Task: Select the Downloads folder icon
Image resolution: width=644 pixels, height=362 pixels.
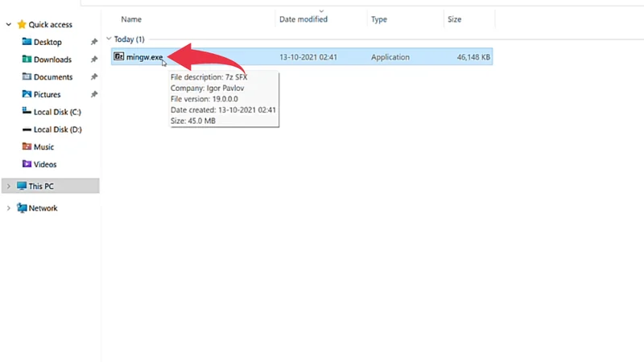Action: click(27, 60)
